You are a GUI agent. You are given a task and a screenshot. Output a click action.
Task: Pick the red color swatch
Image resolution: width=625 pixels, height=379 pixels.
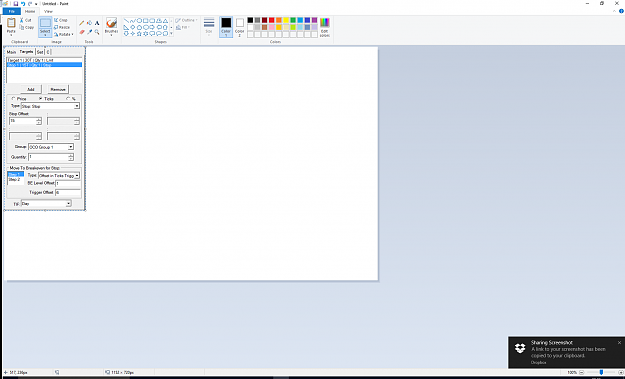tap(271, 20)
